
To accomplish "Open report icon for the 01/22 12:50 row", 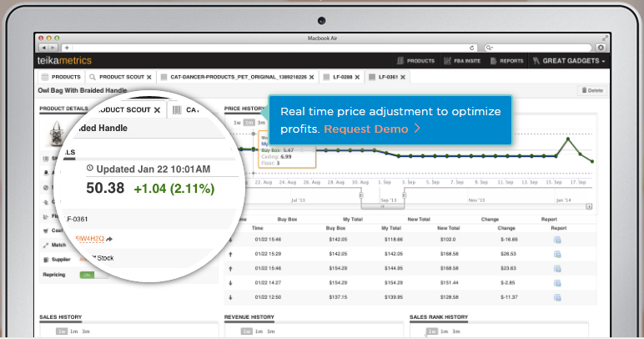I will (558, 297).
